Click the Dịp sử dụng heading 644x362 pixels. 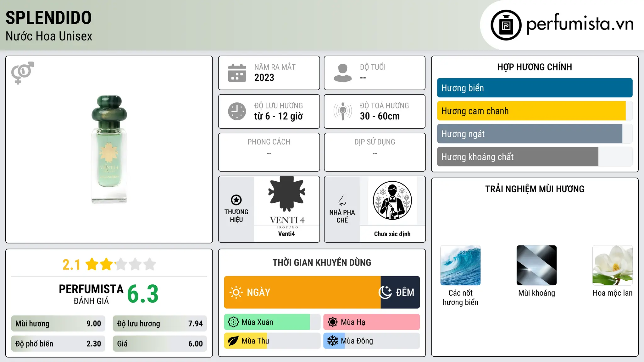tap(375, 142)
